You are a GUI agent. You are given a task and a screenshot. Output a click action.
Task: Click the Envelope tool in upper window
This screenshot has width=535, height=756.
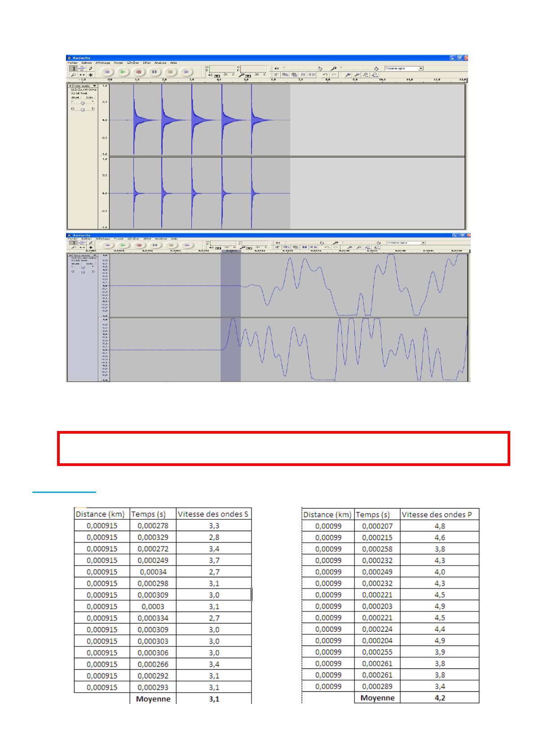[82, 69]
